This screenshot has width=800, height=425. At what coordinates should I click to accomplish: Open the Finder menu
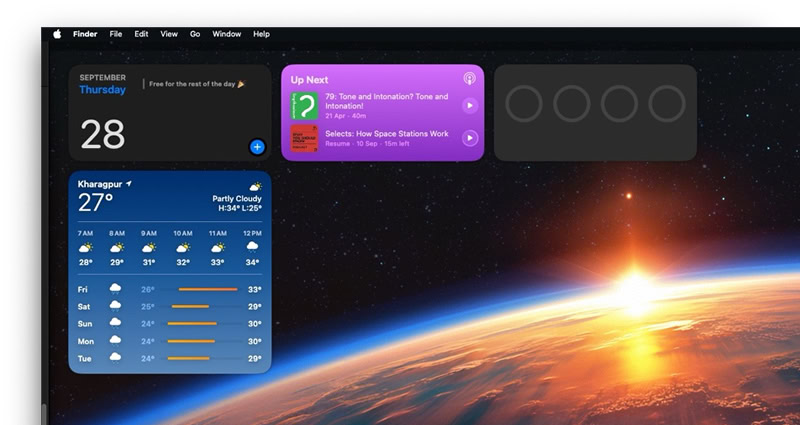tap(85, 34)
